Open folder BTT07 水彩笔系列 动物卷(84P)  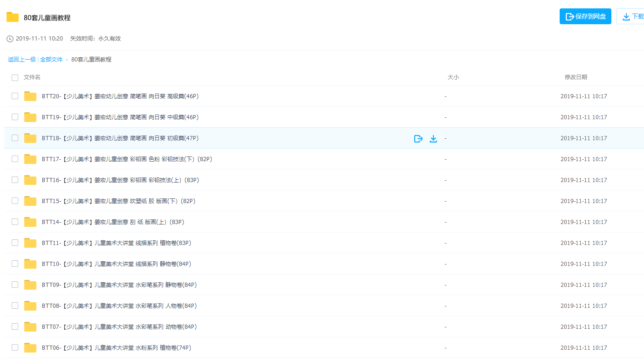[x=119, y=327]
